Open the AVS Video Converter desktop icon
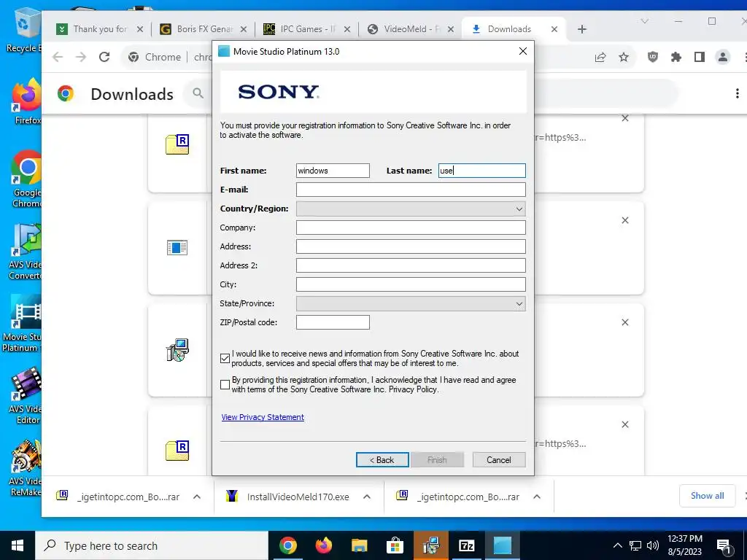 click(x=25, y=252)
